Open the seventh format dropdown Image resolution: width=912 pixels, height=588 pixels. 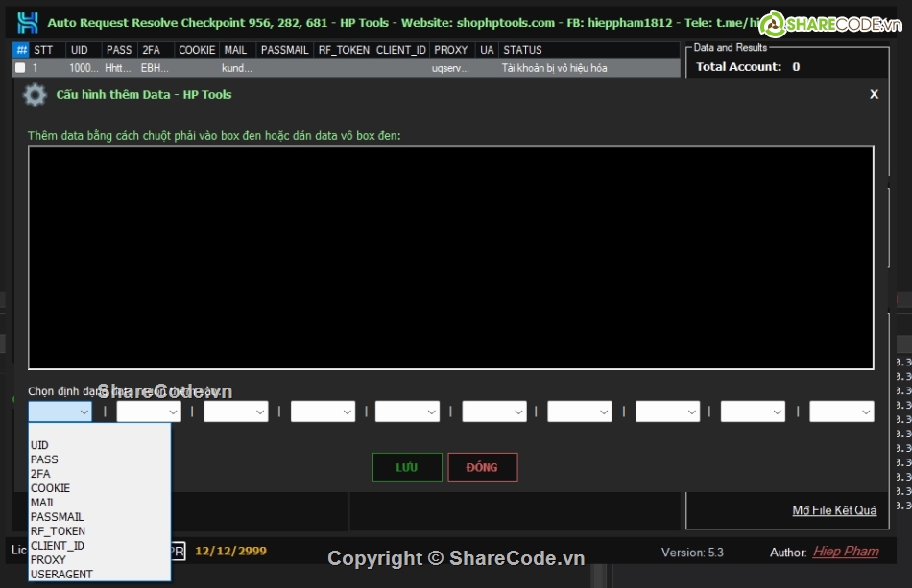(580, 412)
